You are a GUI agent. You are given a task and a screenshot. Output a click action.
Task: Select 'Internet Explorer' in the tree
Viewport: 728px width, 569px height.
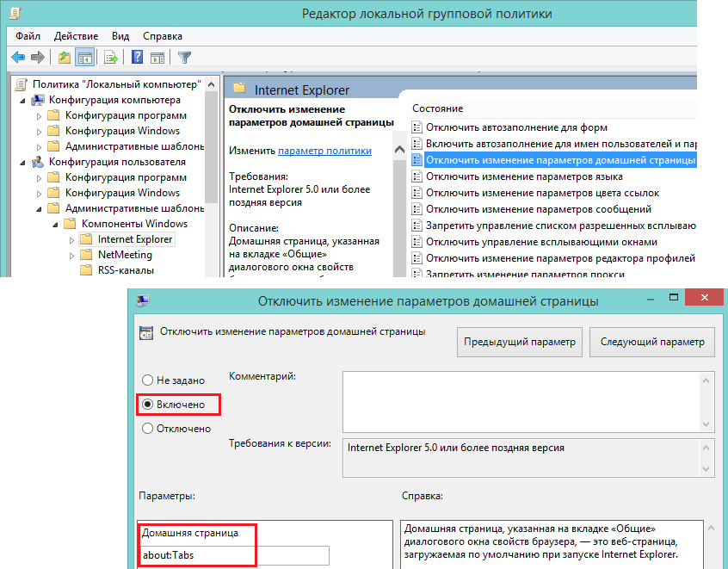point(134,239)
